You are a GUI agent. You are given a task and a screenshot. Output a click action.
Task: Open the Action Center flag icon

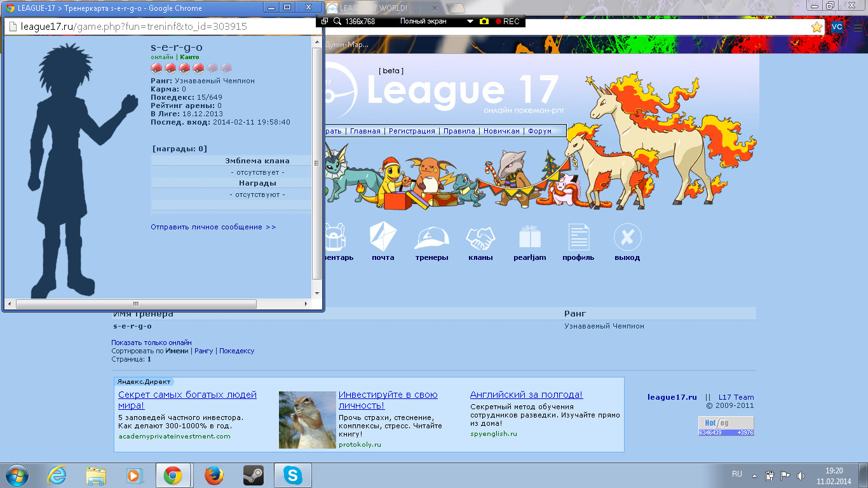point(785,475)
